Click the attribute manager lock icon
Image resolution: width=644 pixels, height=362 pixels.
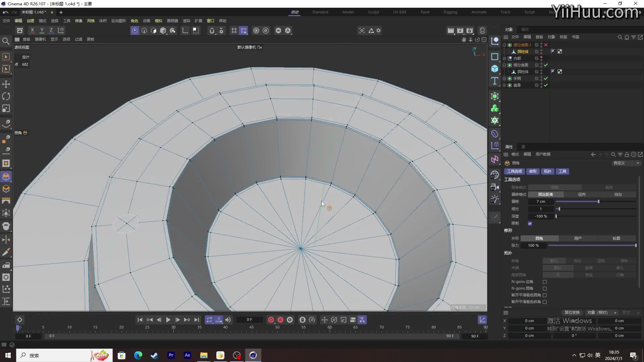[x=627, y=155]
